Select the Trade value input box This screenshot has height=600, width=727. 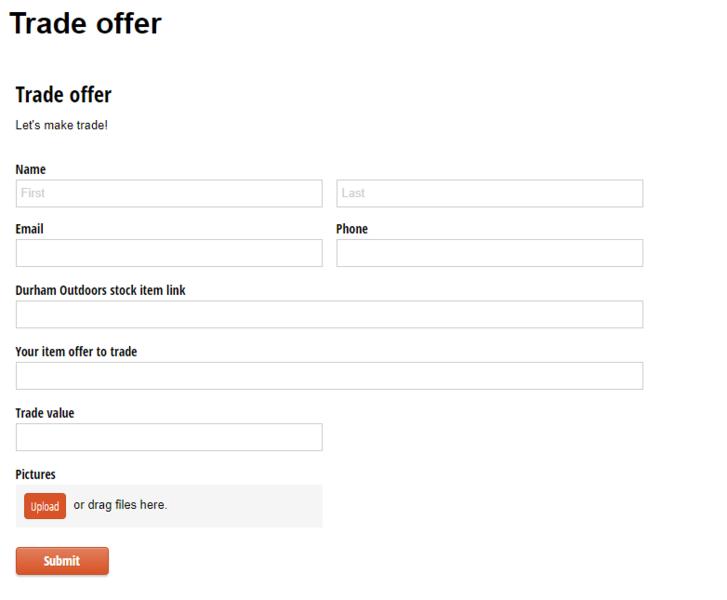pos(169,437)
